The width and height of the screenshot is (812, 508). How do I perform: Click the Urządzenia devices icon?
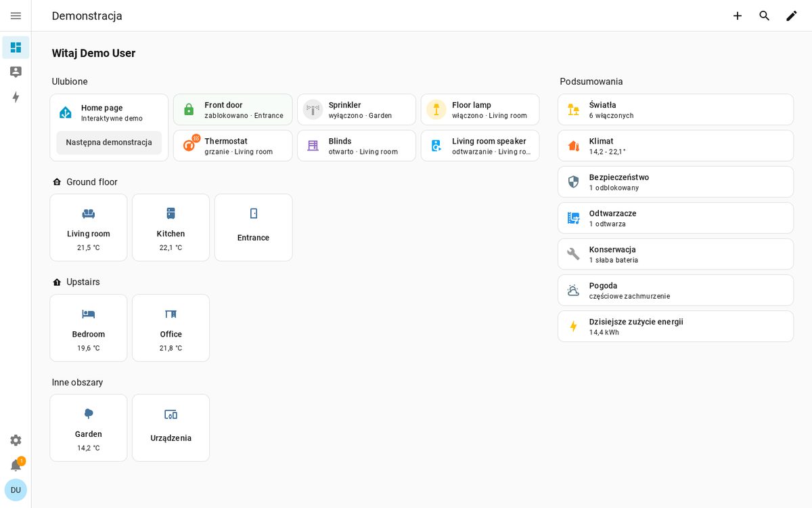(x=171, y=414)
